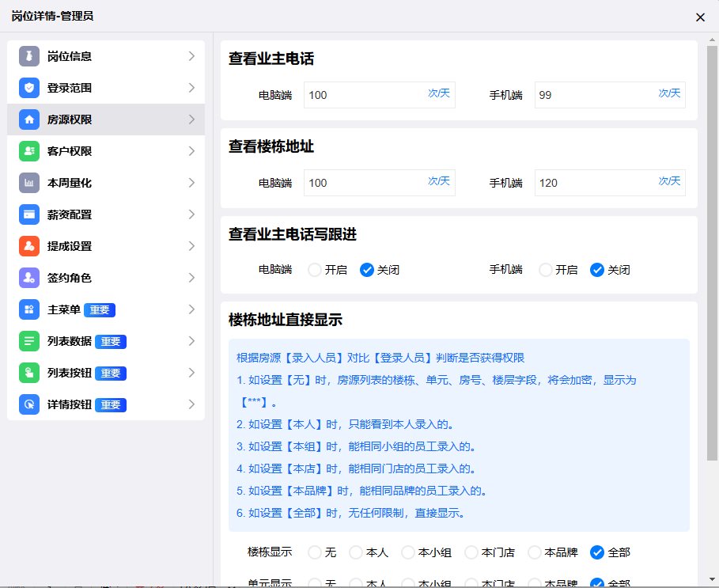Set 楼栋显示 to 本门店
Image resolution: width=719 pixels, height=588 pixels.
(x=471, y=552)
